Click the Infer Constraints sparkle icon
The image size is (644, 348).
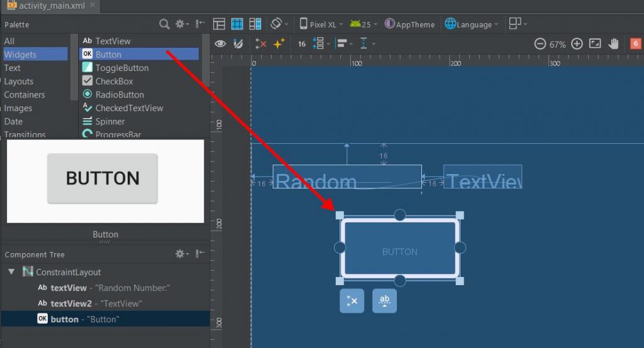click(279, 44)
